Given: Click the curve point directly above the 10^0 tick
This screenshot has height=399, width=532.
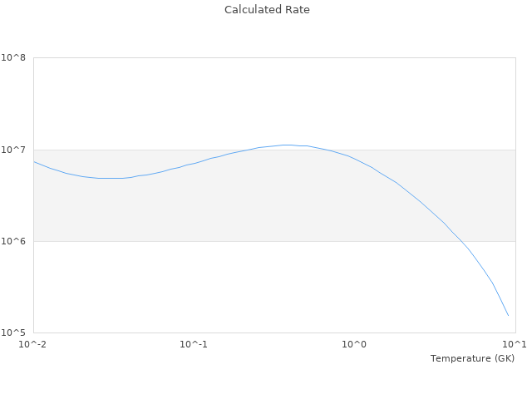Looking at the screenshot, I should tap(354, 158).
